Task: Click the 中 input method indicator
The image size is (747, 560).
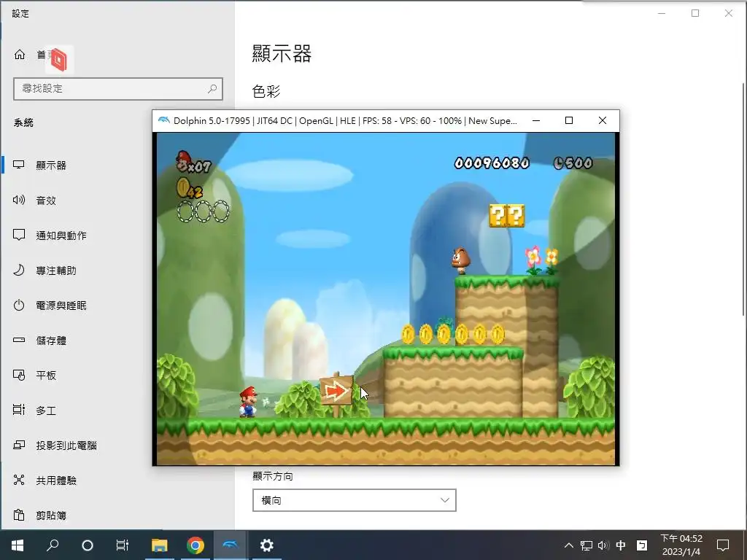Action: click(621, 545)
